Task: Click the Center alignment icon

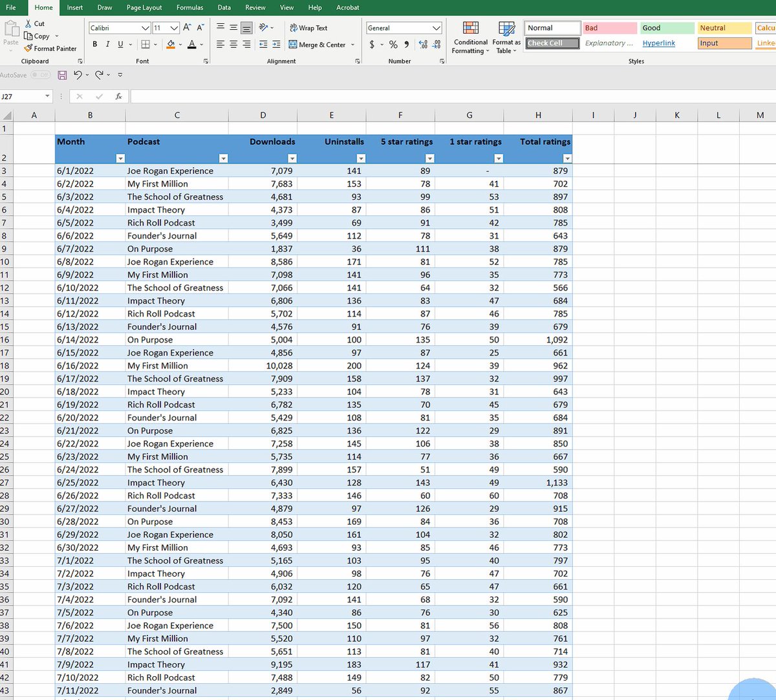Action: 233,45
